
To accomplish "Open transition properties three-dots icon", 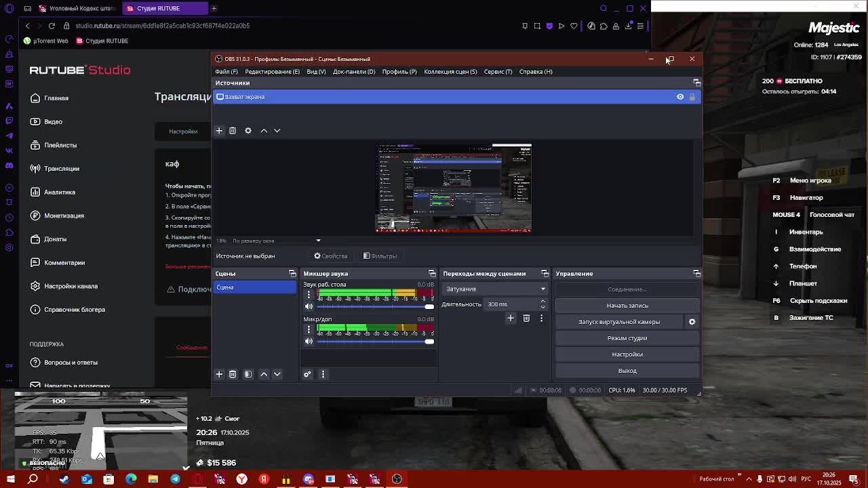I will click(x=541, y=318).
